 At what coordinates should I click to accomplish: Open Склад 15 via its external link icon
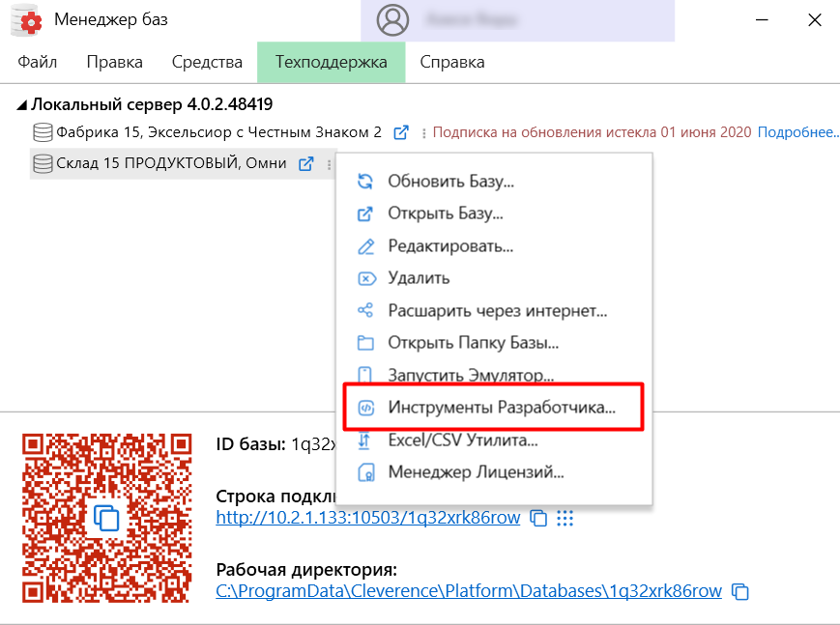[x=306, y=164]
